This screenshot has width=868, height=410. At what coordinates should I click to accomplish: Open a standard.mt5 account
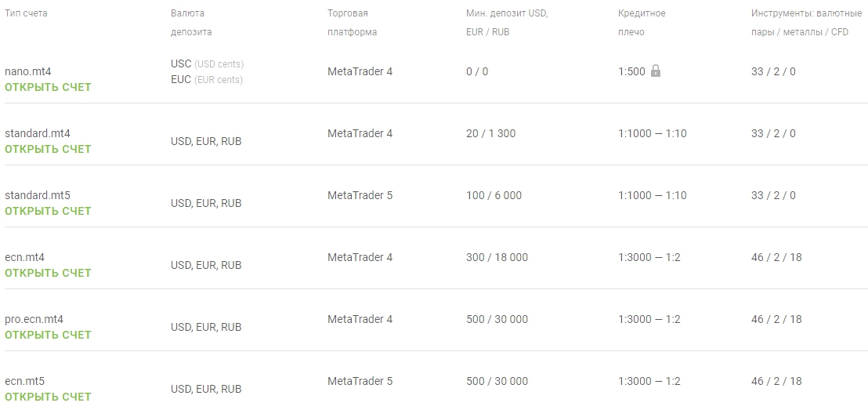(x=48, y=211)
